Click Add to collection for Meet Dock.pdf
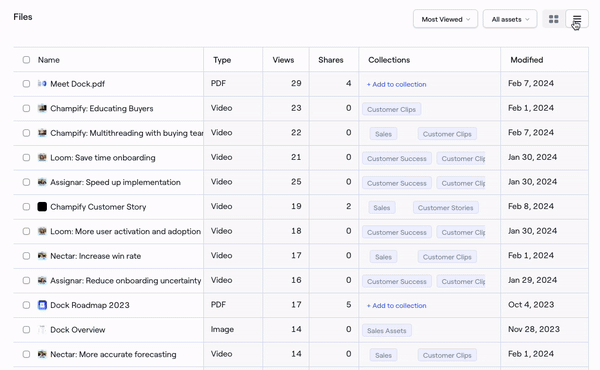This screenshot has height=370, width=600. [x=396, y=84]
